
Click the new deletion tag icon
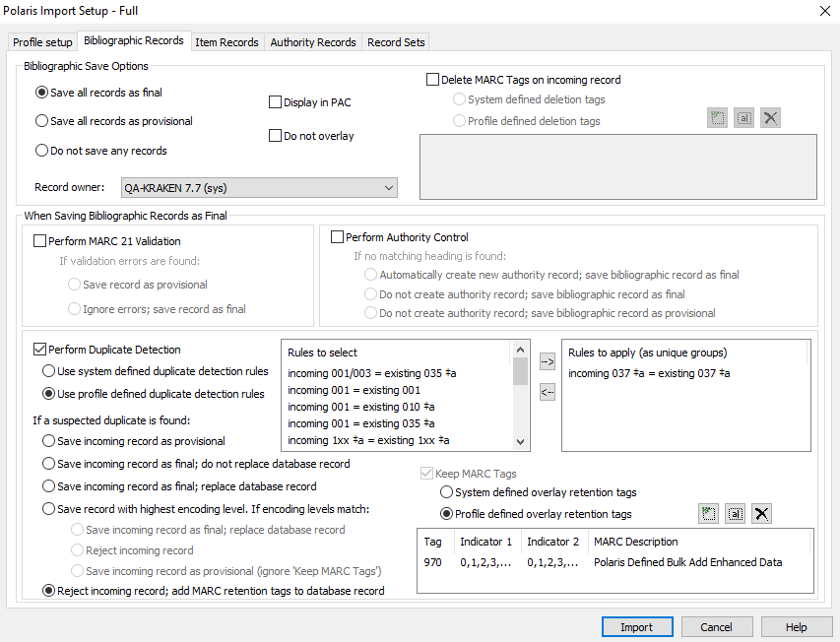pos(718,118)
